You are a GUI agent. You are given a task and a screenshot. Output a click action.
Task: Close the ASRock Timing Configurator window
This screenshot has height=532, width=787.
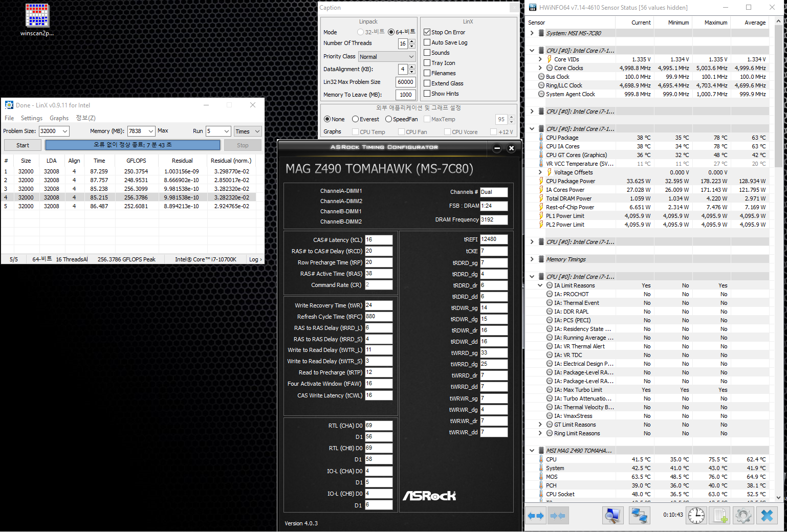coord(511,148)
